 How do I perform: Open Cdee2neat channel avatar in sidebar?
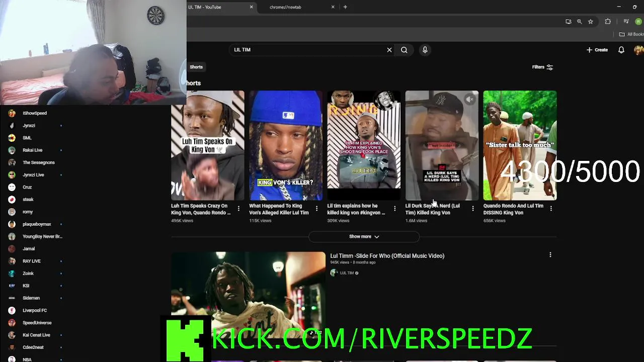click(12, 347)
